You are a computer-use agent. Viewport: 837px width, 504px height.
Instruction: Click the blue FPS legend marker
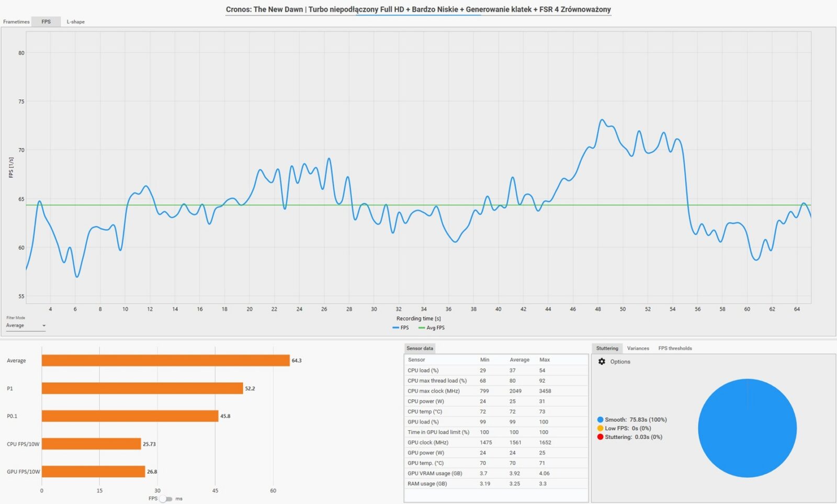395,328
